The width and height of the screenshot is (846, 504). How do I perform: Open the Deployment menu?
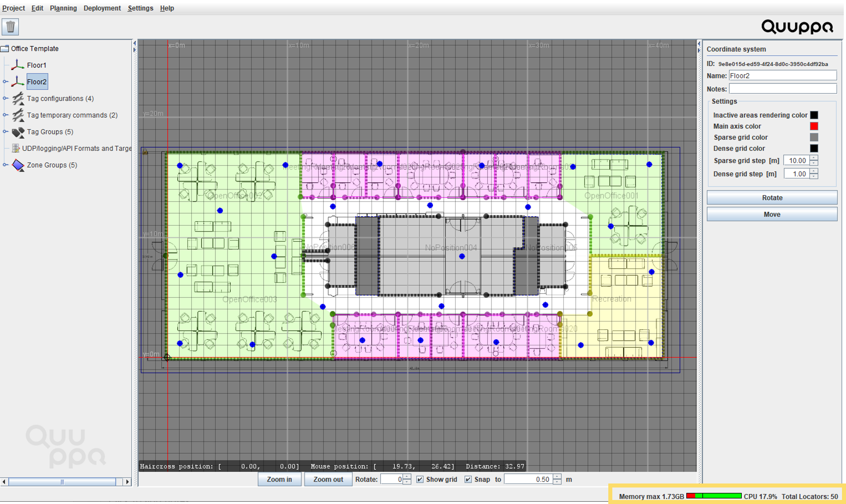click(x=102, y=8)
